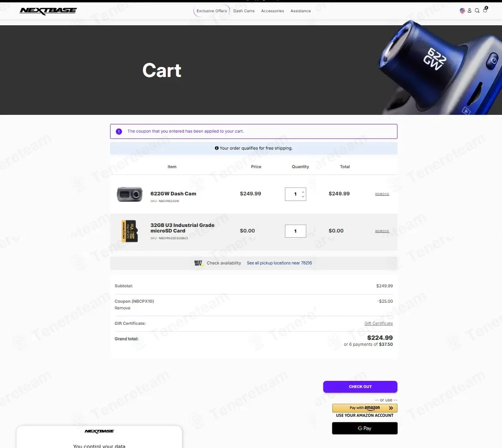This screenshot has width=502, height=448.
Task: Open Assistance menu
Action: pos(300,11)
